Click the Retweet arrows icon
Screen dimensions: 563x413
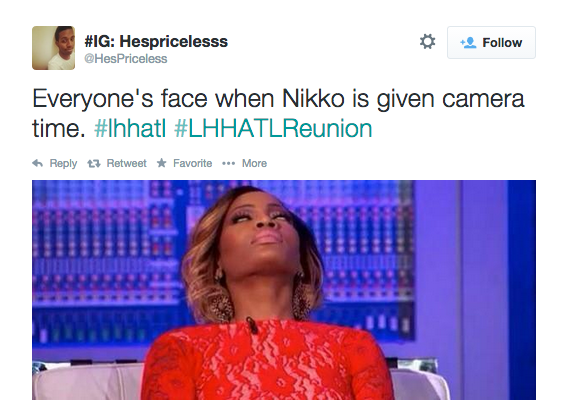point(94,164)
